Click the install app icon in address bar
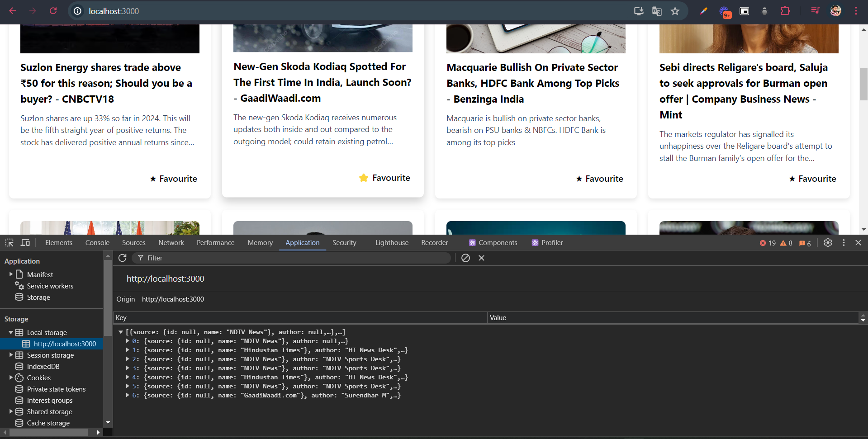Image resolution: width=868 pixels, height=439 pixels. 639,11
